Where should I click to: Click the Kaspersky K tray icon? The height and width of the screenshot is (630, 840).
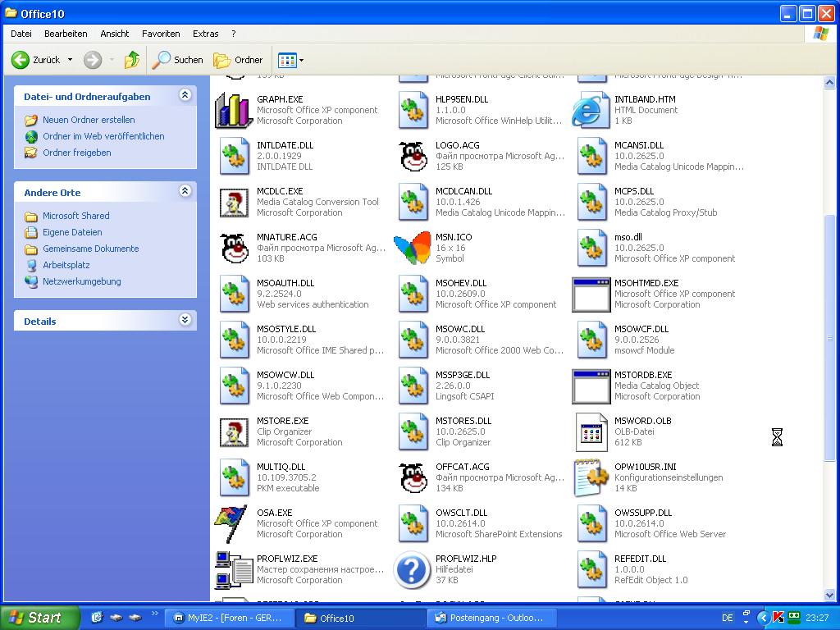pos(779,618)
